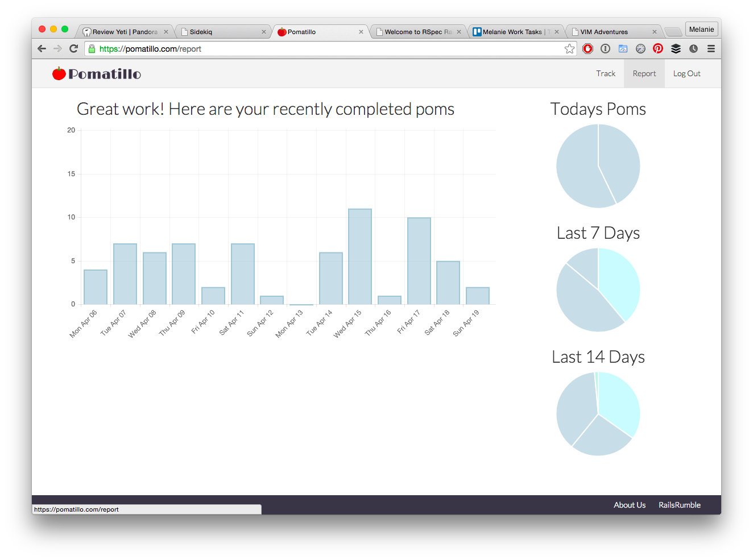Click the Pomatillo brand name
Viewport: 753px width, 560px height.
pyautogui.click(x=105, y=74)
